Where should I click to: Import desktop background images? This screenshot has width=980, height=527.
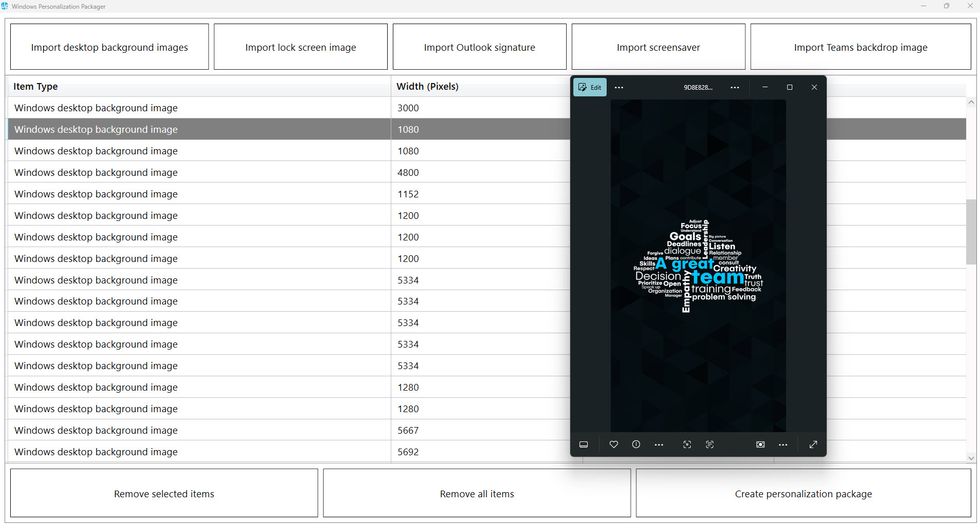point(109,47)
